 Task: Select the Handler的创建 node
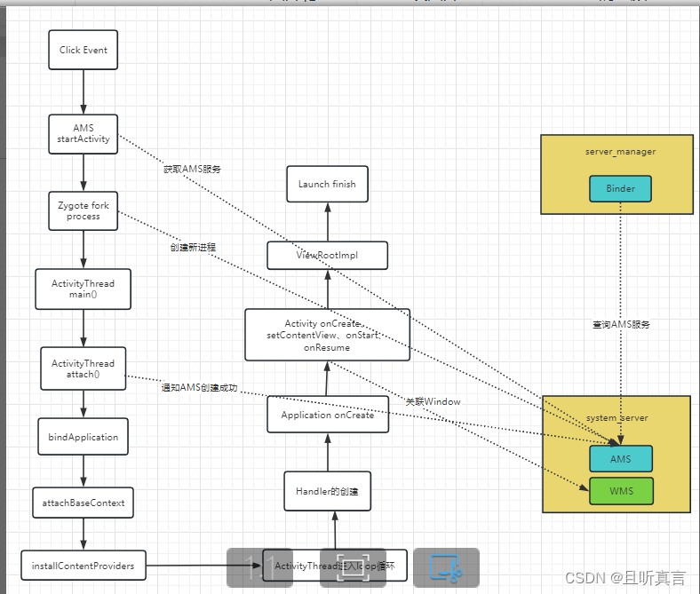coord(327,491)
